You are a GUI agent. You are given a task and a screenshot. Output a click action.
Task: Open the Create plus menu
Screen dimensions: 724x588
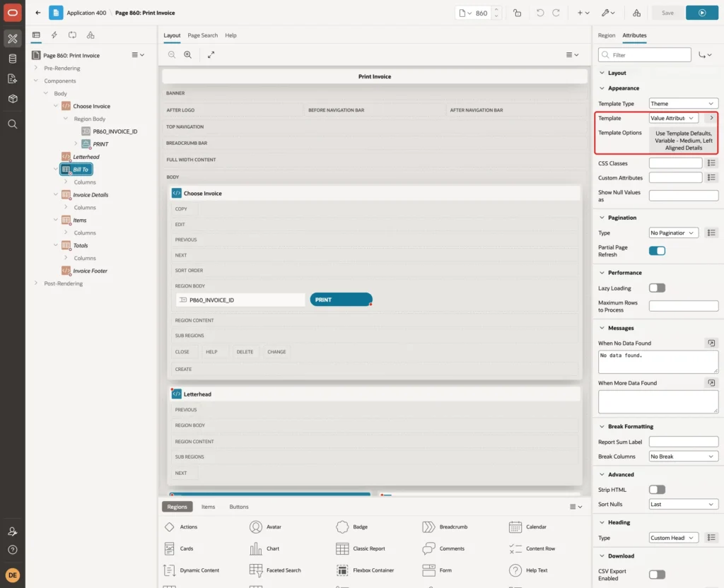click(x=583, y=13)
